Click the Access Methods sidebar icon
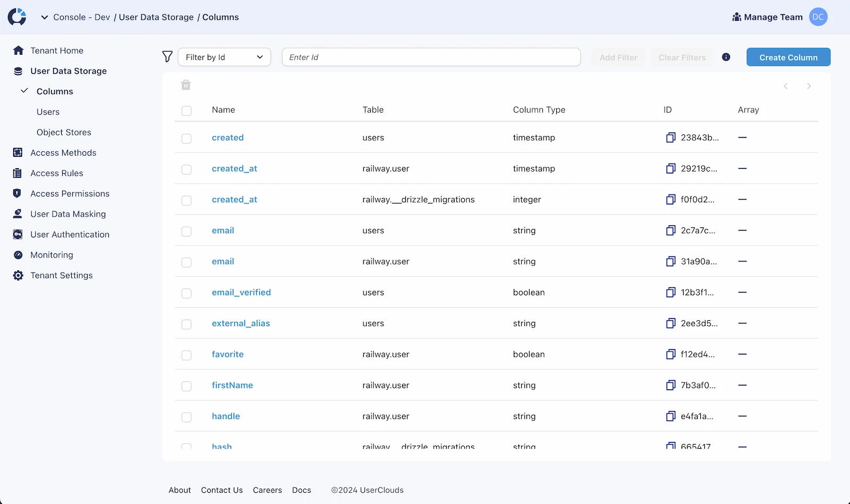850x504 pixels. pyautogui.click(x=18, y=153)
